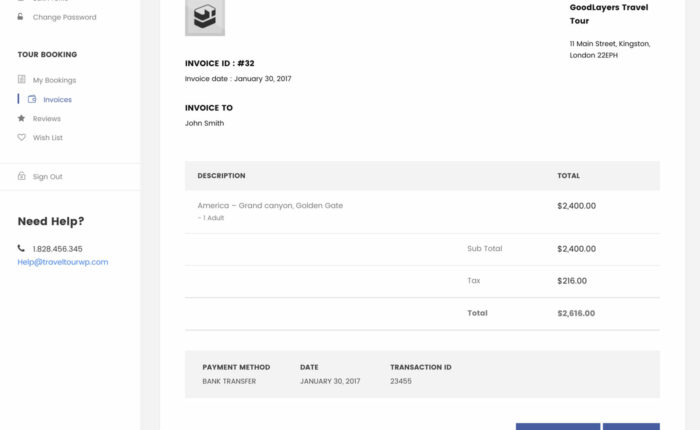Open the Change Password page
The image size is (700, 430).
64,17
